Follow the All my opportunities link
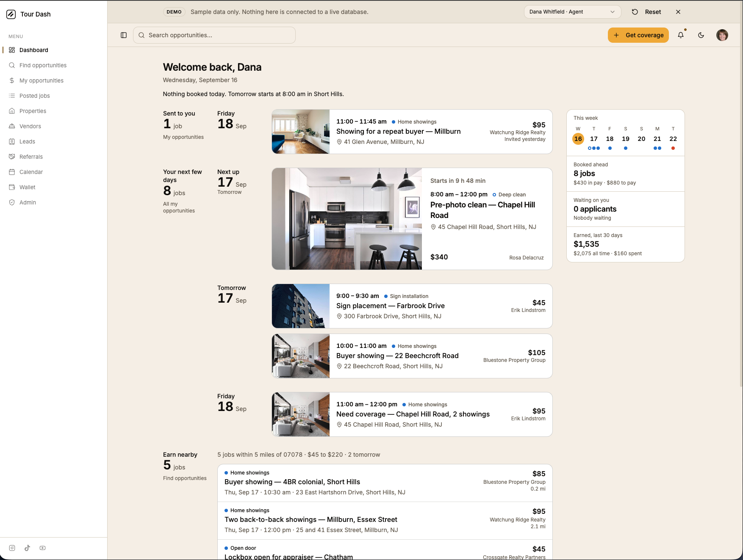 coord(179,207)
